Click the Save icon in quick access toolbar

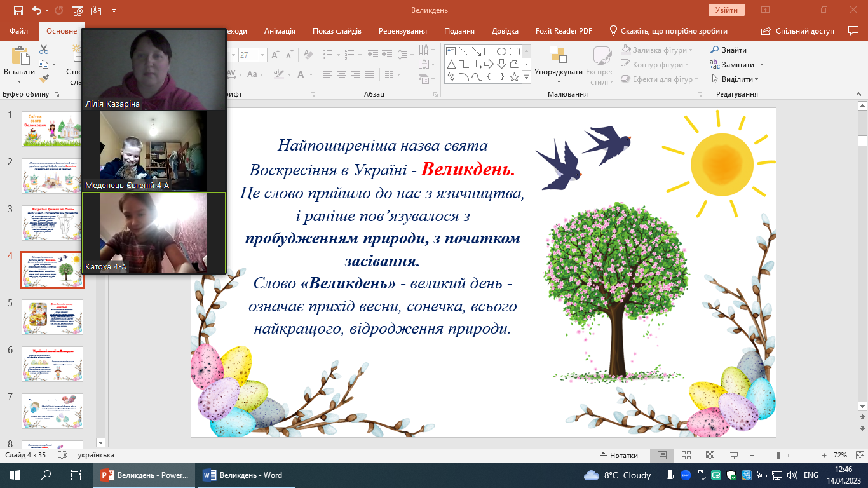click(x=18, y=10)
